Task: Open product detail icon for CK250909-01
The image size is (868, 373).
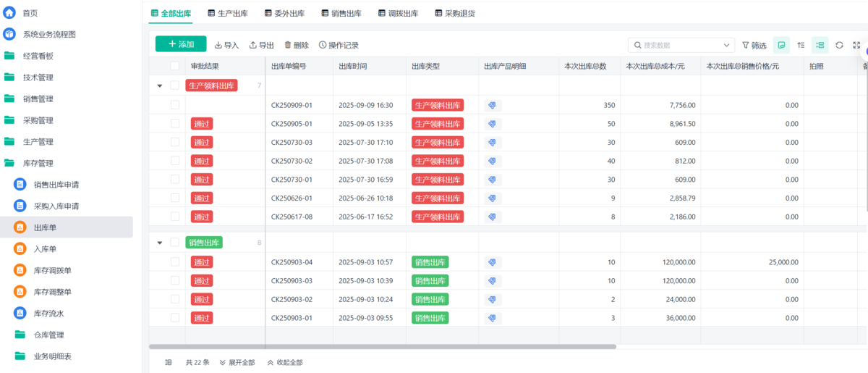Action: pos(493,105)
